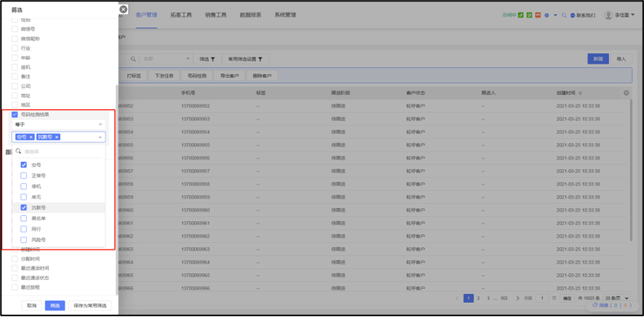Click the 号码检测 action button
644x317 pixels.
click(x=197, y=76)
